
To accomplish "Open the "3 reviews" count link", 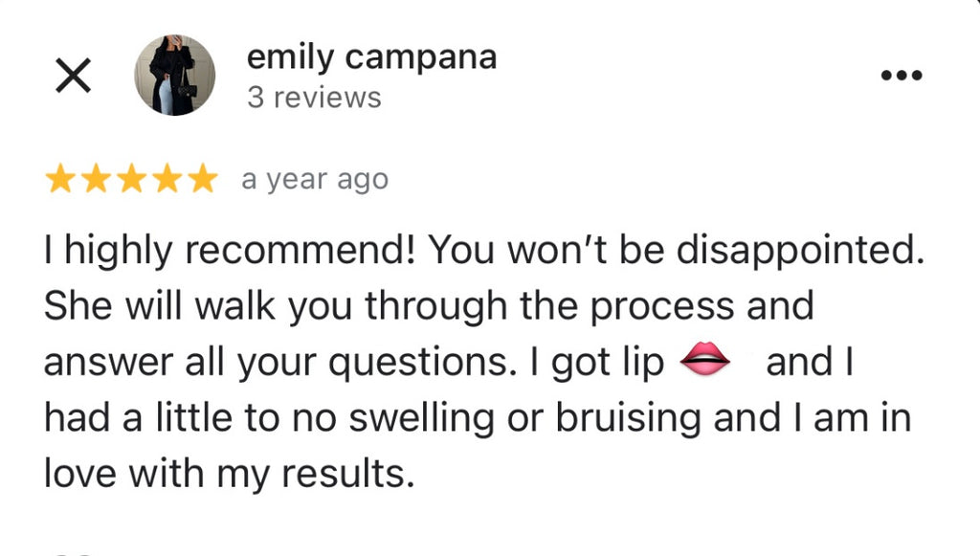I will pos(314,98).
